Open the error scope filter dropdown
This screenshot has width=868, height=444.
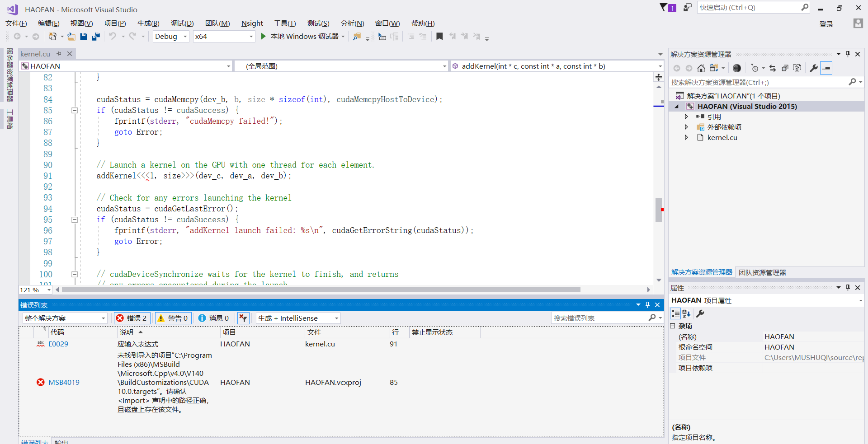click(x=65, y=318)
